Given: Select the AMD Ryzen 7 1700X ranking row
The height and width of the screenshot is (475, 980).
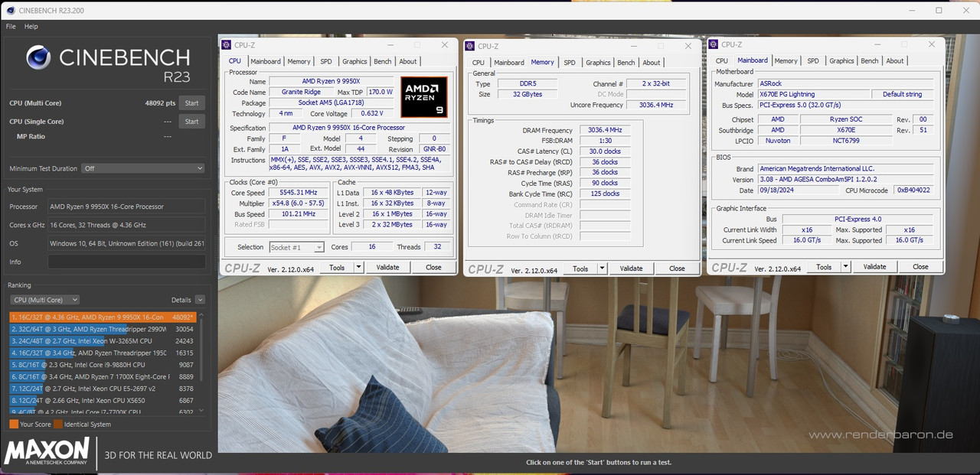Looking at the screenshot, I should (104, 376).
